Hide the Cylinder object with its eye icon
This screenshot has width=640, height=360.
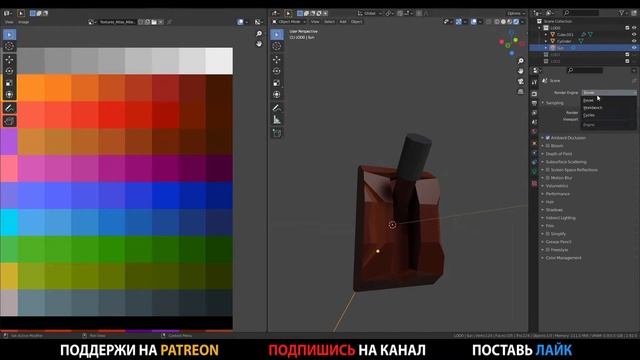634,41
